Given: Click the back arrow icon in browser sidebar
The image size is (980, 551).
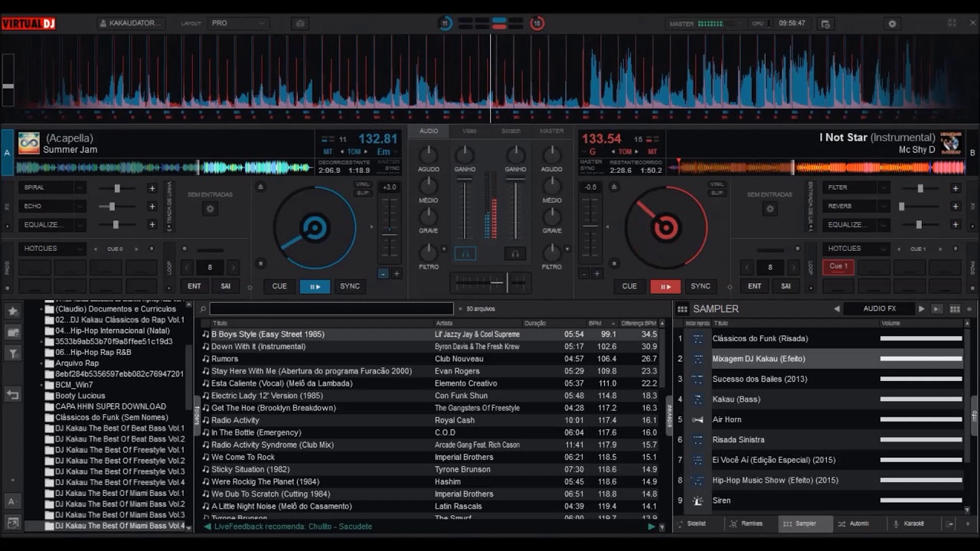Looking at the screenshot, I should point(13,395).
